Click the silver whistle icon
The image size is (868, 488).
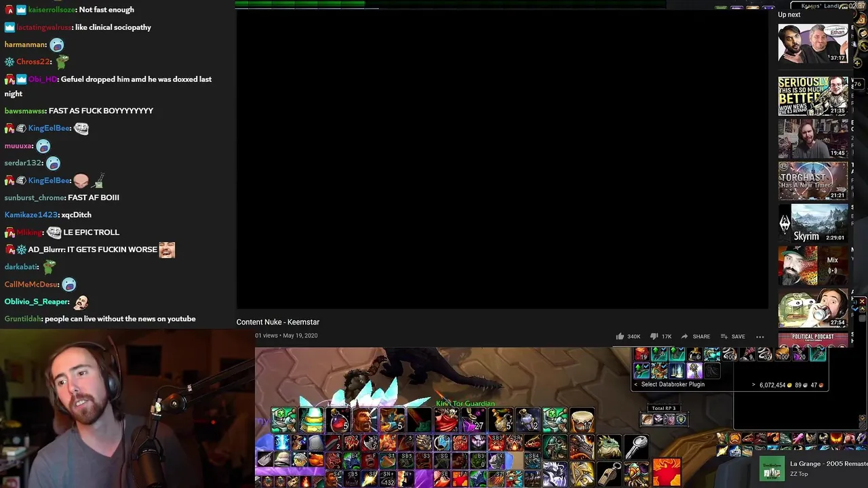609,474
